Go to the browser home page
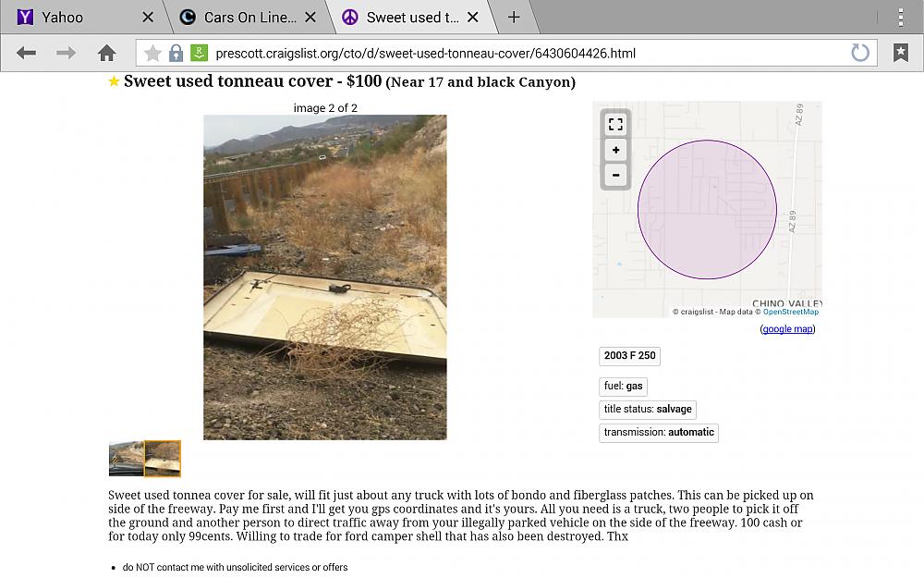This screenshot has width=924, height=578. tap(107, 53)
